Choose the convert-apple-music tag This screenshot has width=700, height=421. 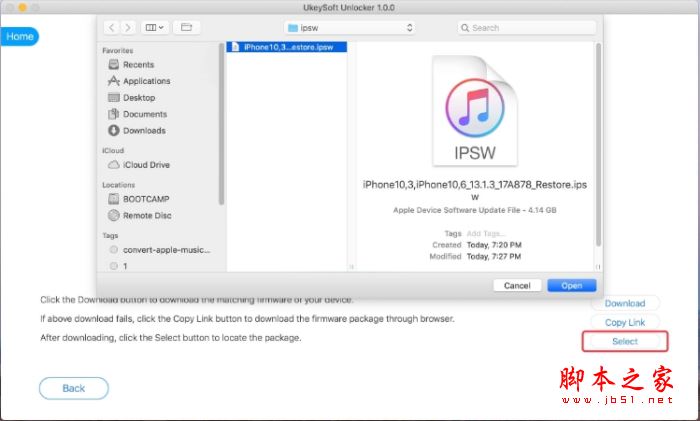pos(166,250)
